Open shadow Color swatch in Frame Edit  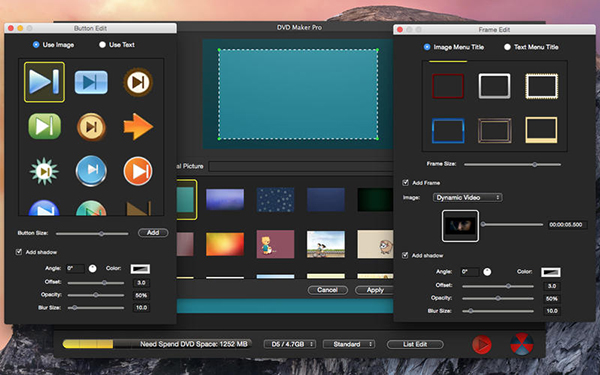point(551,272)
